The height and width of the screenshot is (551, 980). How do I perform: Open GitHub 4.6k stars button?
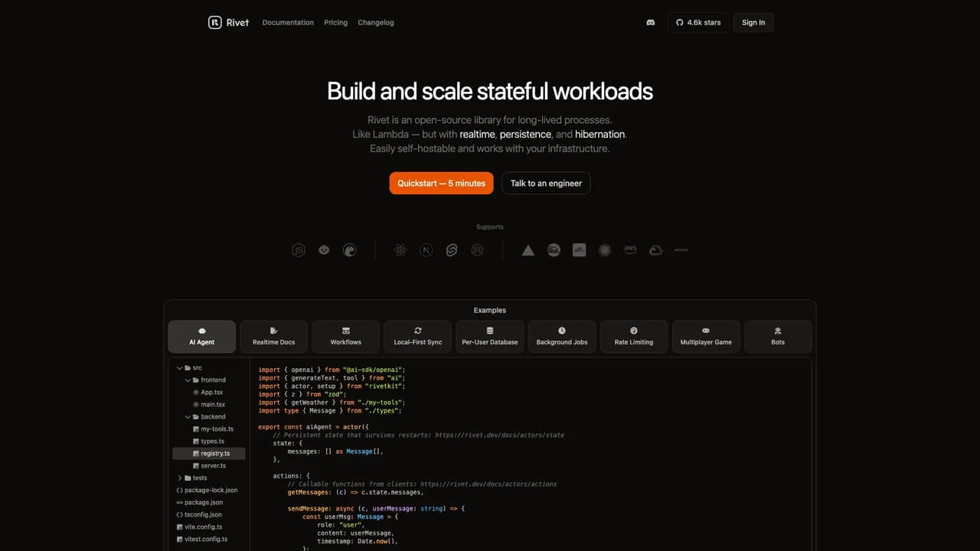(x=698, y=23)
